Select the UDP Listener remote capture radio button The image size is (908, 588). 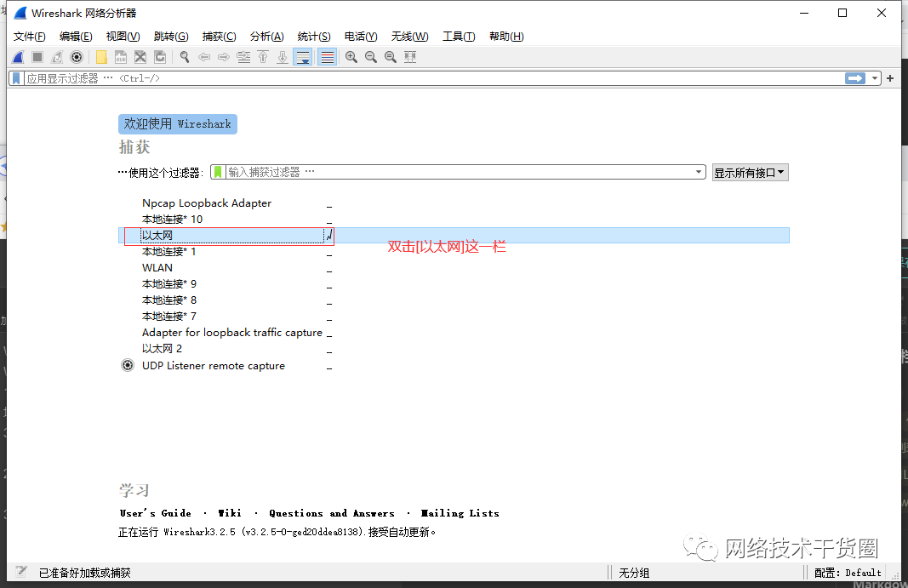tap(128, 365)
